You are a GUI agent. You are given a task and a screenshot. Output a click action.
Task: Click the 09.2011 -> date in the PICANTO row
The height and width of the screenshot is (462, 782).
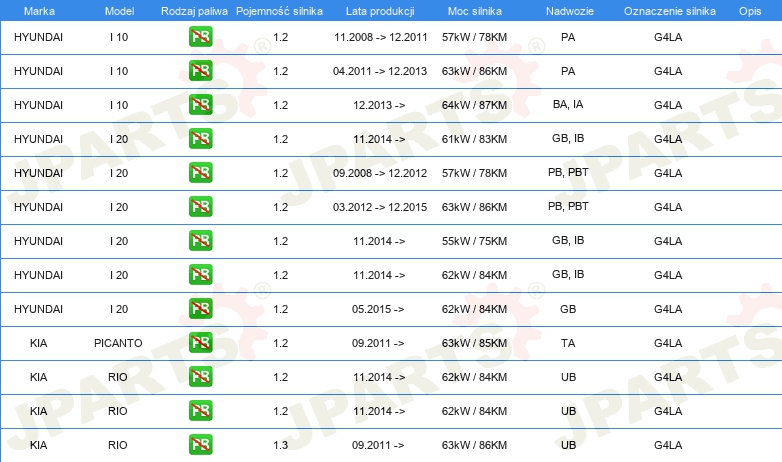(x=378, y=343)
